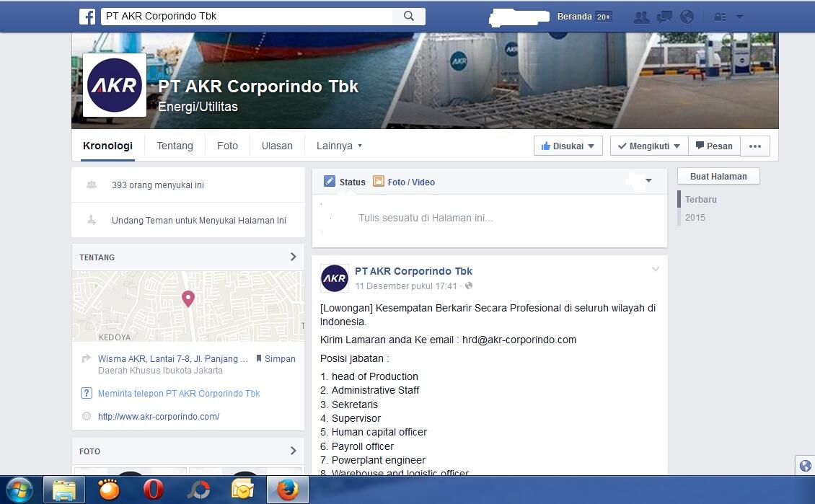
Task: Click the Tulis sesuatu di Halaman ini field
Action: 490,218
